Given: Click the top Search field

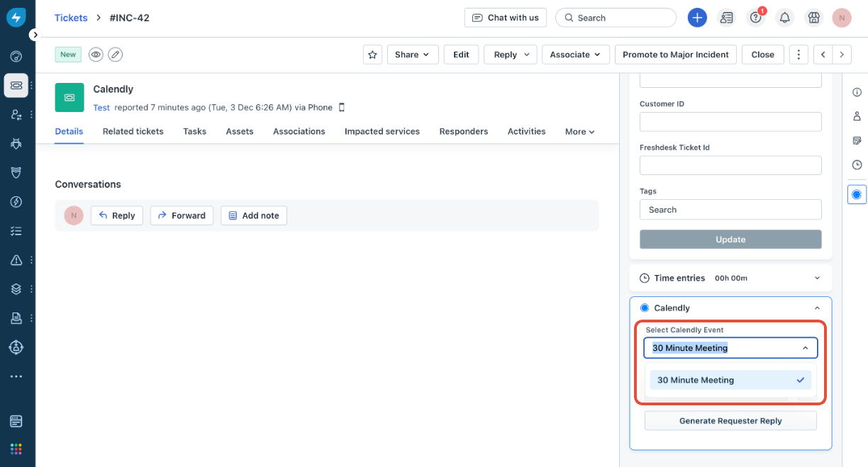Looking at the screenshot, I should [x=616, y=18].
